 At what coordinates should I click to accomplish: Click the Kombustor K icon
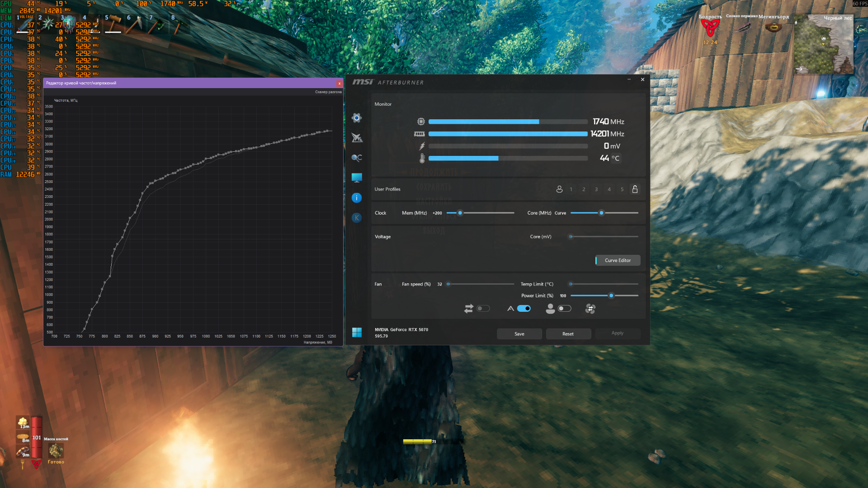pos(357,218)
